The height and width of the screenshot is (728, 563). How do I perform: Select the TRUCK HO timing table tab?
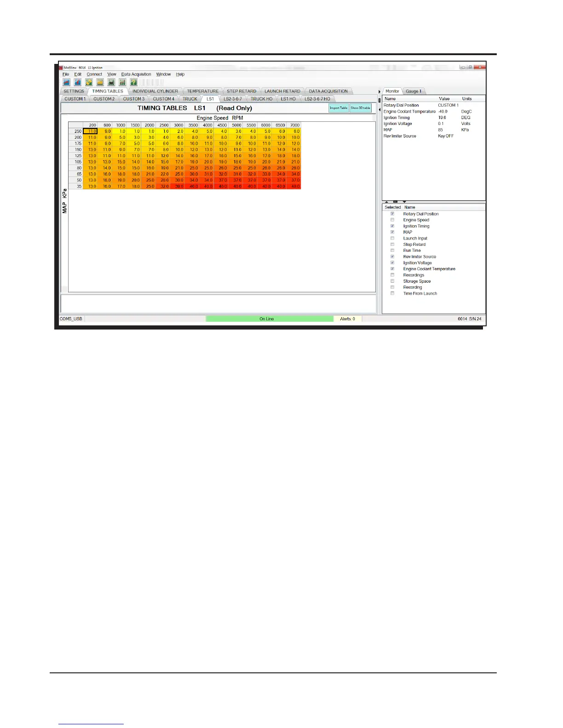tap(261, 99)
